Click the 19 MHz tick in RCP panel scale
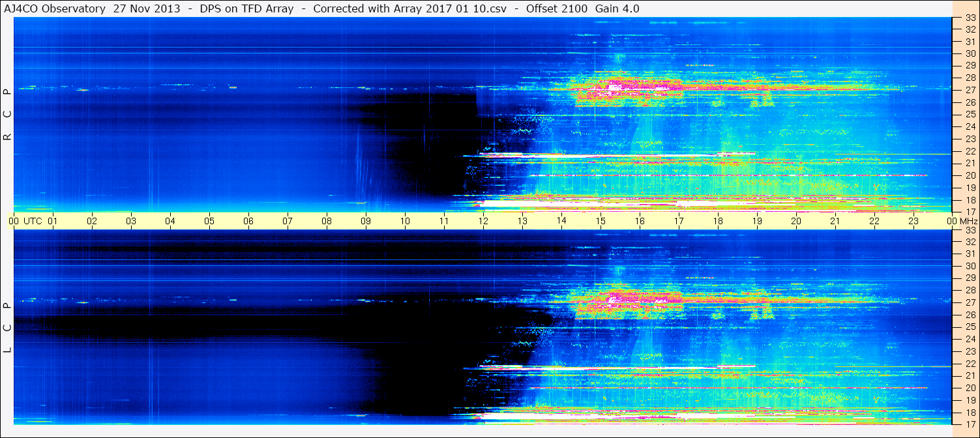The height and width of the screenshot is (438, 980). pyautogui.click(x=970, y=188)
